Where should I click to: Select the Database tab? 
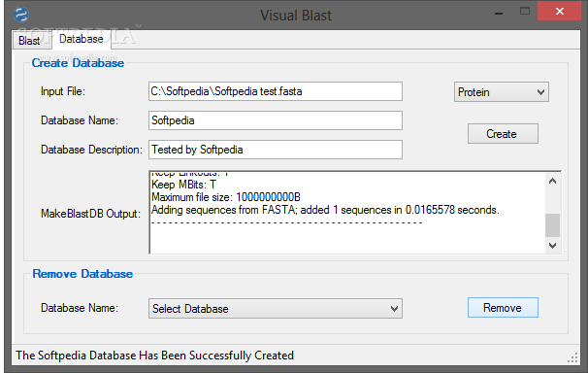[x=81, y=39]
